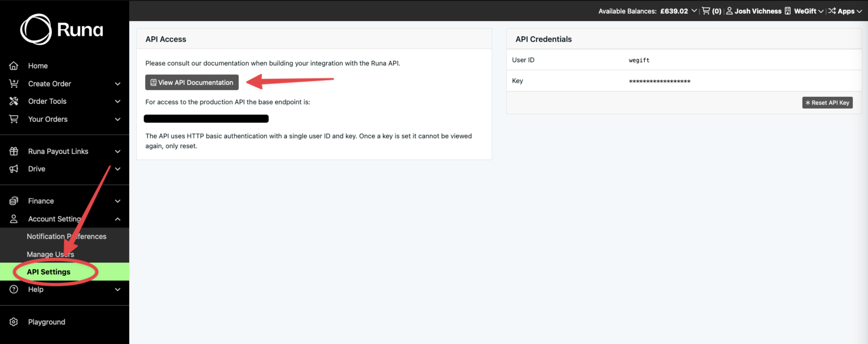This screenshot has width=868, height=344.
Task: Click the Runa Payout Links gift icon
Action: click(14, 151)
